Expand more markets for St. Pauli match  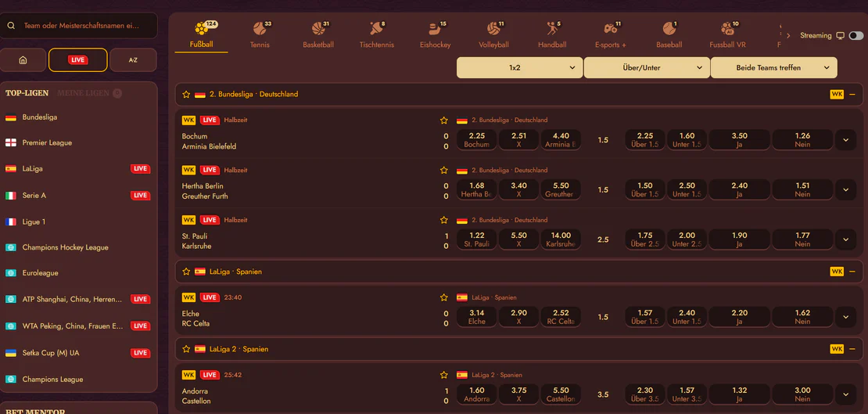845,239
